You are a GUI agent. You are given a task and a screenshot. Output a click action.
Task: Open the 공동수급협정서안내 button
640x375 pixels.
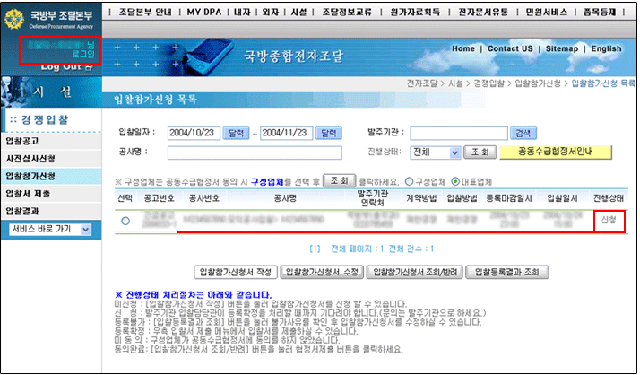click(556, 152)
